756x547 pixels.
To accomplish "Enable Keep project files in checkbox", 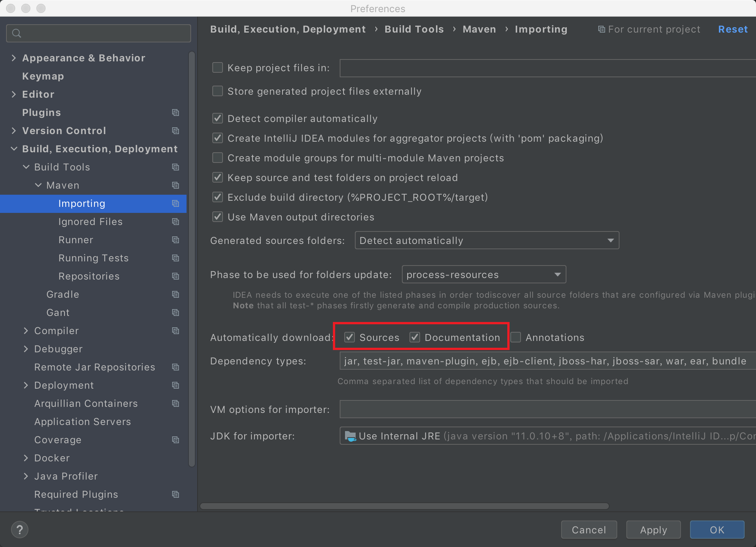I will coord(218,68).
